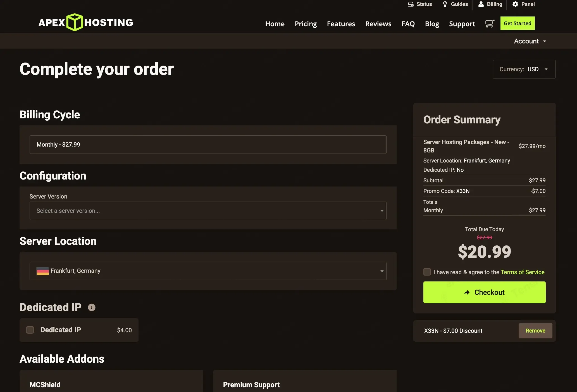
Task: Click the Monthly billing cycle field
Action: [x=208, y=145]
